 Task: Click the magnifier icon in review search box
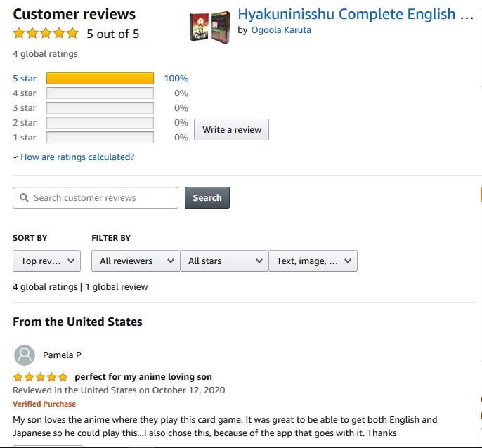(24, 197)
